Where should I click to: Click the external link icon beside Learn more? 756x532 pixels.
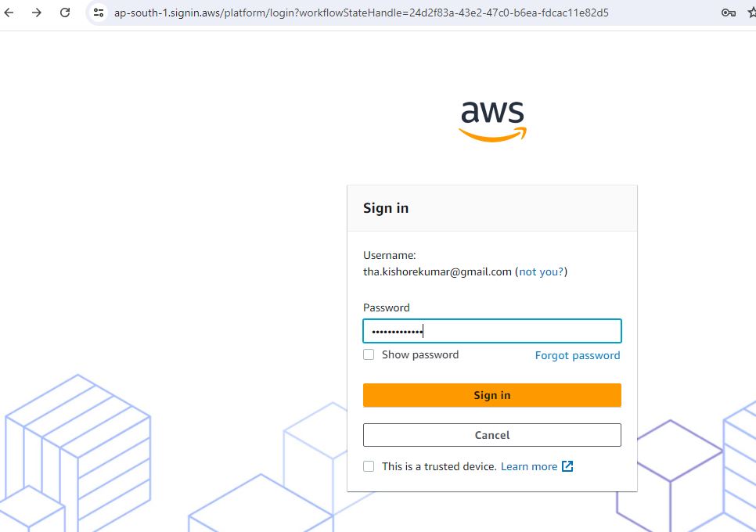[x=567, y=466]
